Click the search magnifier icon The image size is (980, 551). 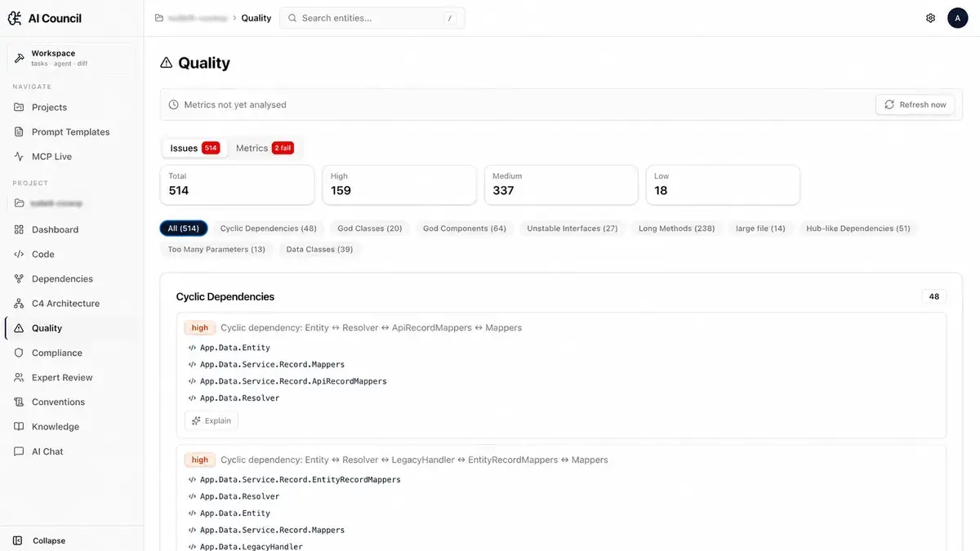tap(292, 18)
